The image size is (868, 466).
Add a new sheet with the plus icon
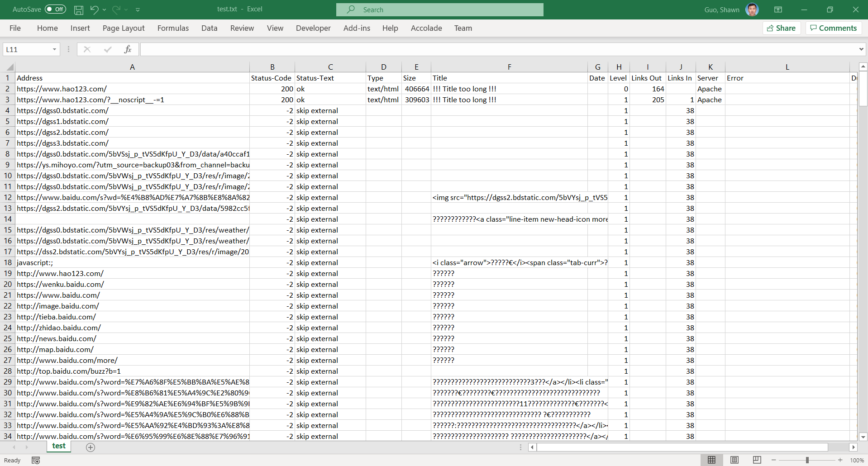click(91, 447)
